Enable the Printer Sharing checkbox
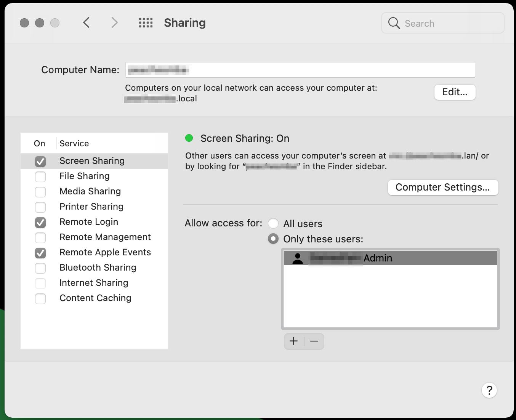Screen dimensions: 516x420 point(40,207)
